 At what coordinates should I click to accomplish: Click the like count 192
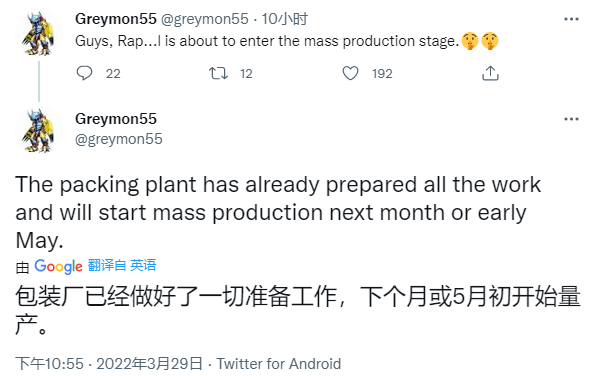tap(382, 73)
